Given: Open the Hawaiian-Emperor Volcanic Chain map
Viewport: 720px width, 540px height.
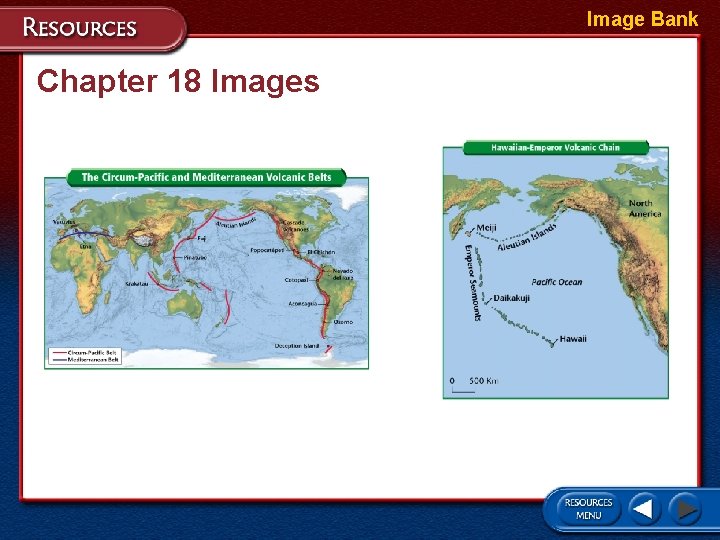Looking at the screenshot, I should (556, 270).
